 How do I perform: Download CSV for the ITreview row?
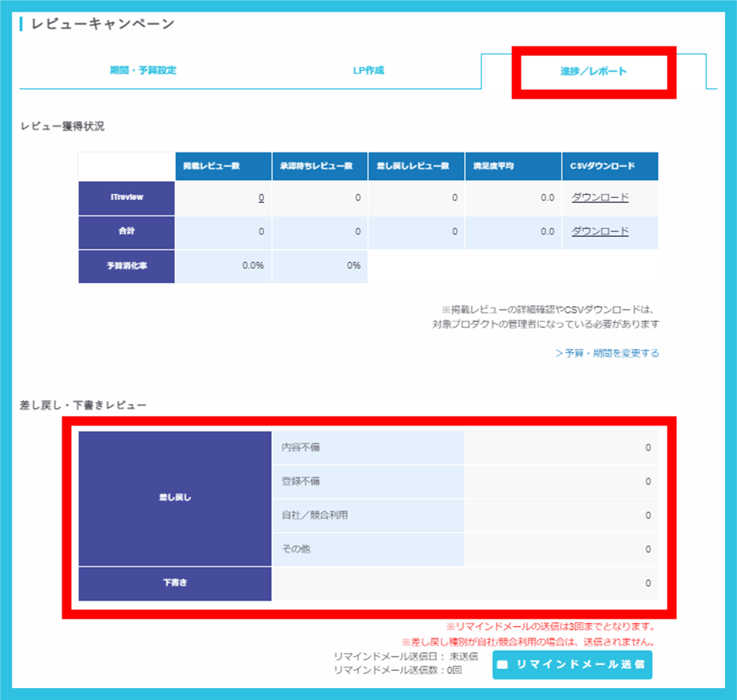click(x=600, y=198)
